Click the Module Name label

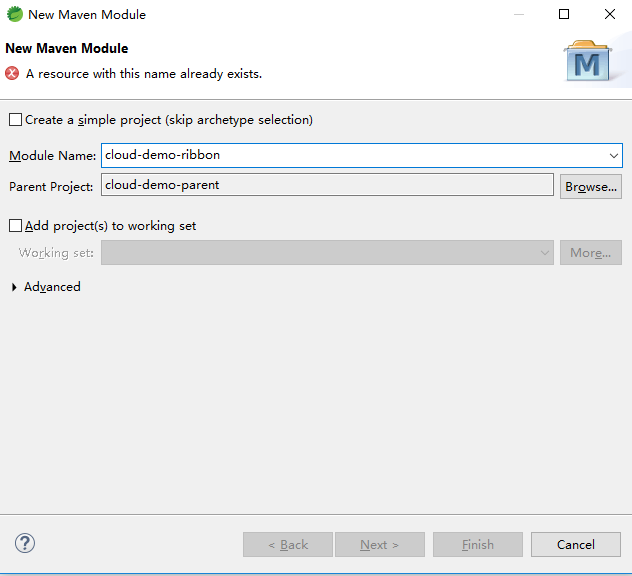[52, 156]
